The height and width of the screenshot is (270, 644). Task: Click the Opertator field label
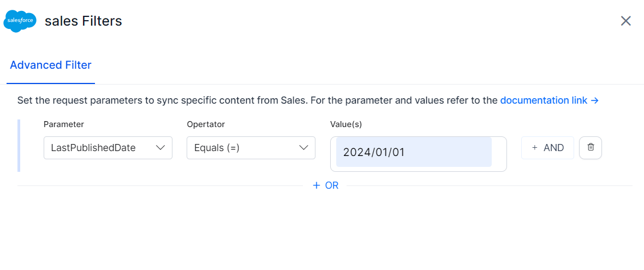click(x=206, y=124)
